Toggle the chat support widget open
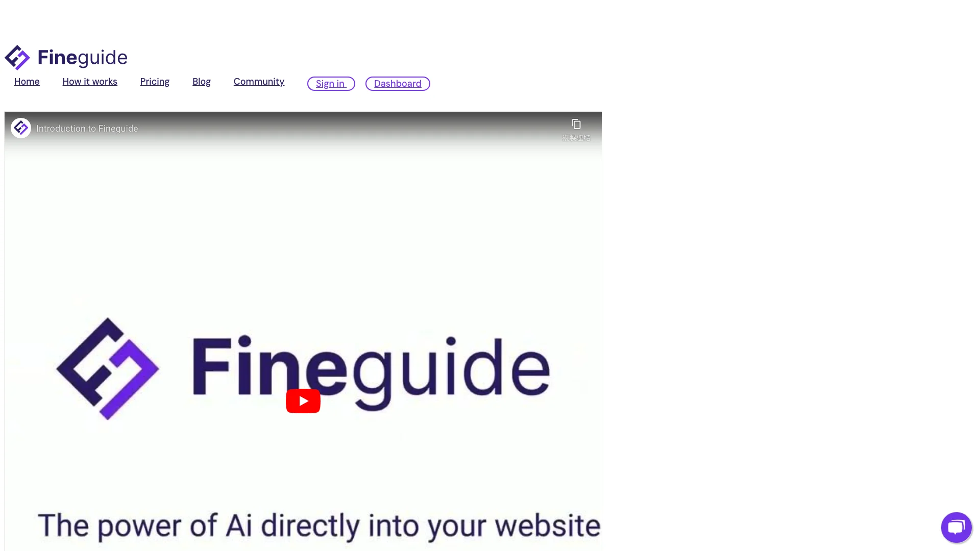The width and height of the screenshot is (980, 551). pyautogui.click(x=956, y=527)
